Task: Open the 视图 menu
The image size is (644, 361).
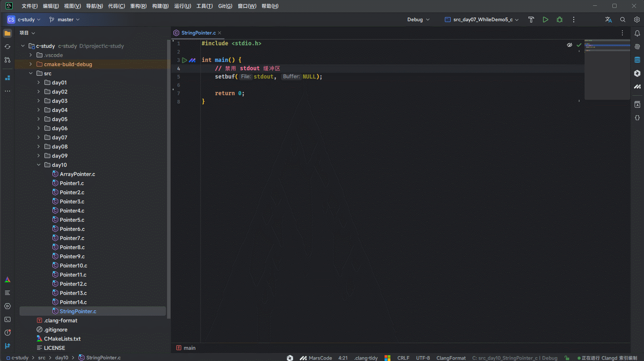Action: coord(73,6)
